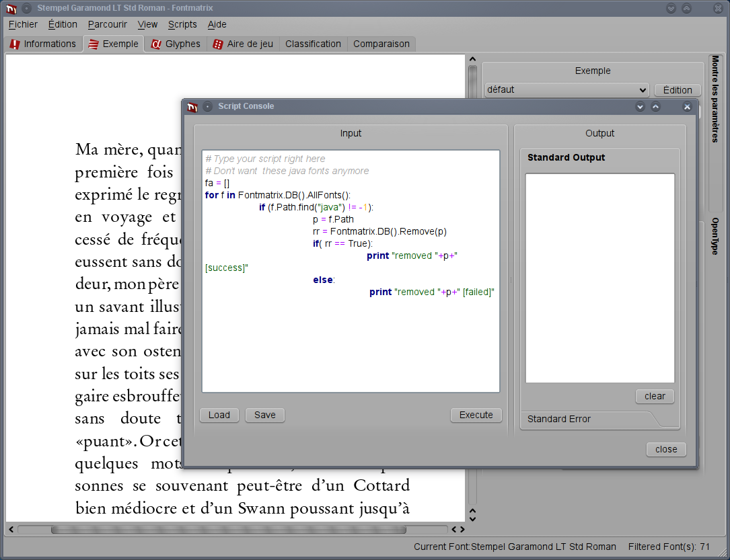Image resolution: width=730 pixels, height=560 pixels.
Task: Minimize the main Fontmatrix window
Action: 671,8
